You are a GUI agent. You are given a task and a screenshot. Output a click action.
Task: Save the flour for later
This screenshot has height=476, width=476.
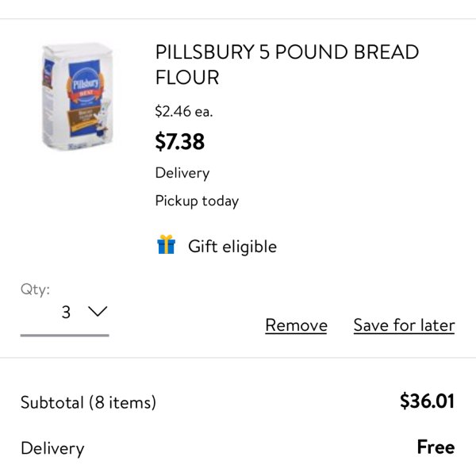404,325
